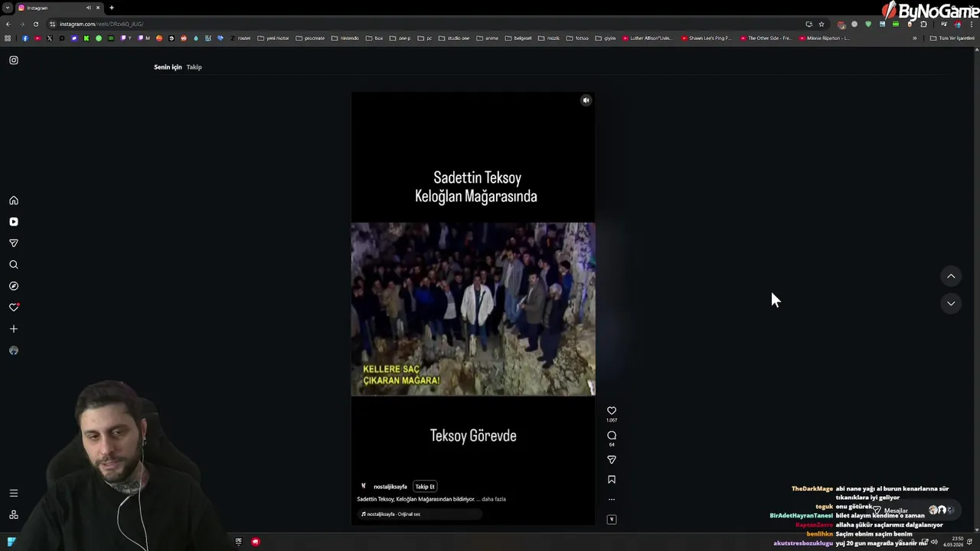This screenshot has height=551, width=980.
Task: Like the reel with heart icon
Action: click(x=612, y=411)
